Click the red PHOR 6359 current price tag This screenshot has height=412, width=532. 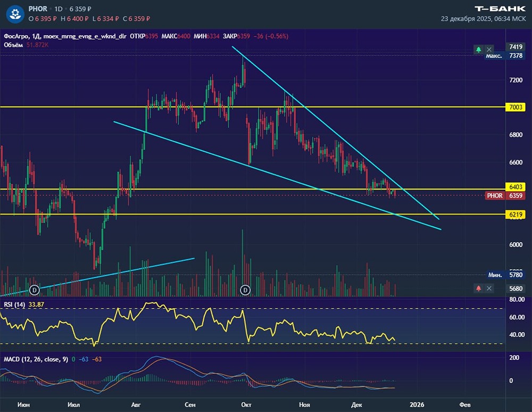point(505,195)
